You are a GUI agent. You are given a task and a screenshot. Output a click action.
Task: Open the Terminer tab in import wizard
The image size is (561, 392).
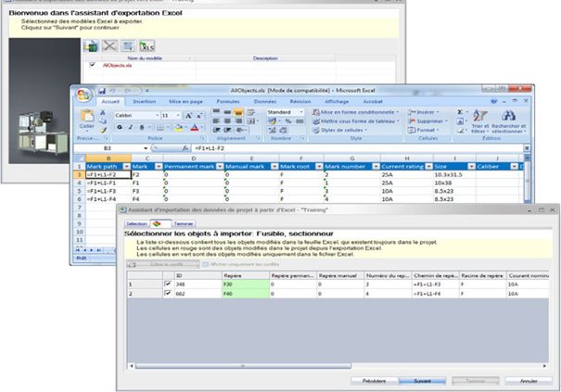[x=184, y=224]
